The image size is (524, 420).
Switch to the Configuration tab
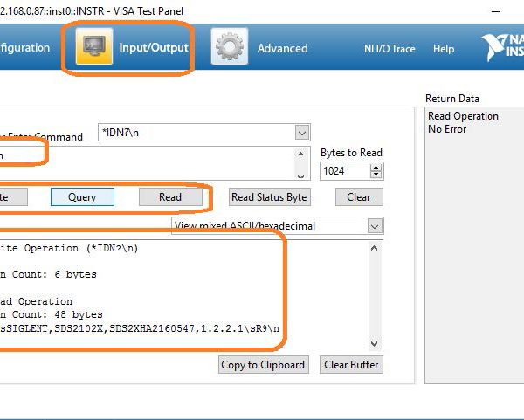(24, 48)
